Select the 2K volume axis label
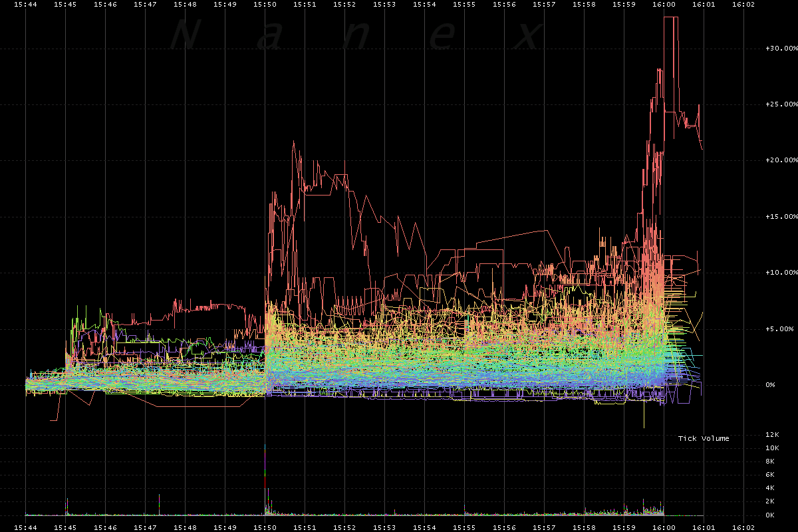The height and width of the screenshot is (532, 798). coord(770,501)
